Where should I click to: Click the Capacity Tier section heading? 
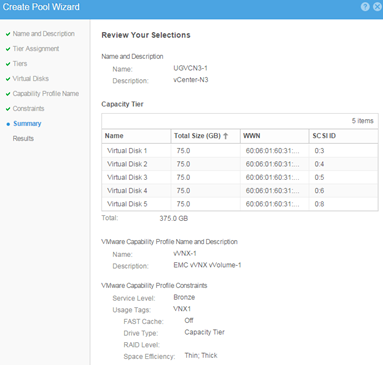[x=122, y=104]
